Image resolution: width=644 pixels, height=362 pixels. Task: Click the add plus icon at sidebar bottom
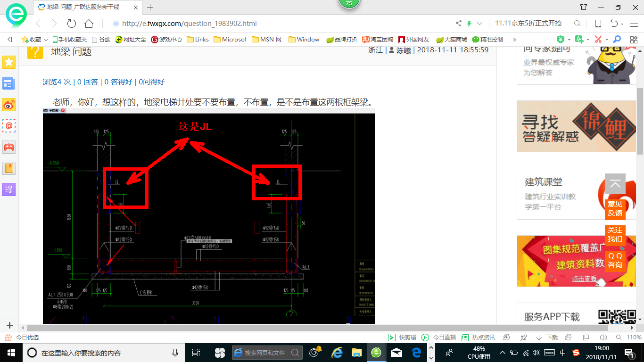pos(9,325)
